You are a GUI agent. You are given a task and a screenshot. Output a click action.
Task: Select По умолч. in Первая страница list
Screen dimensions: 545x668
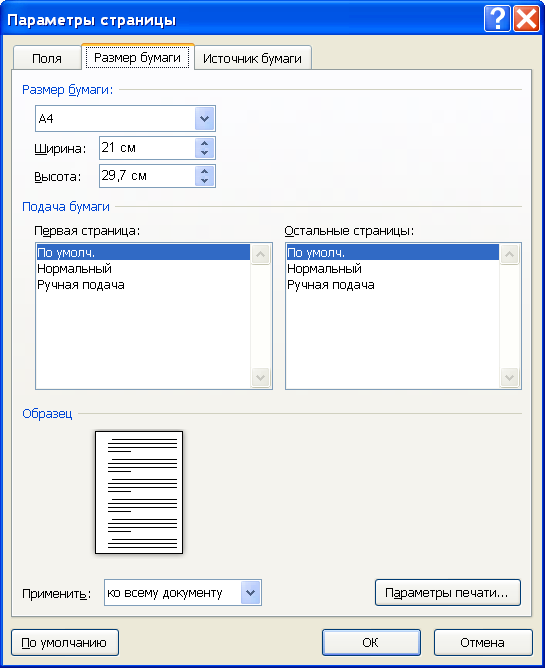[x=143, y=252]
